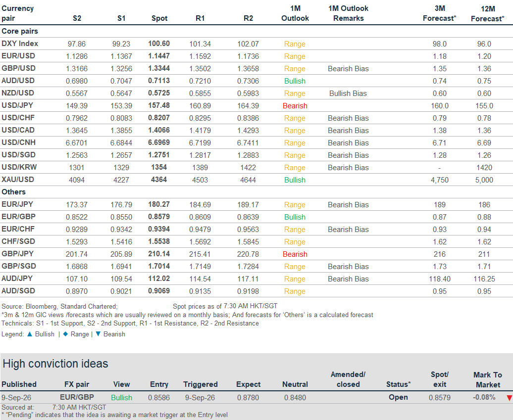Click the Bearish down-triangle legend icon
This screenshot has width=513, height=420.
coord(98,334)
